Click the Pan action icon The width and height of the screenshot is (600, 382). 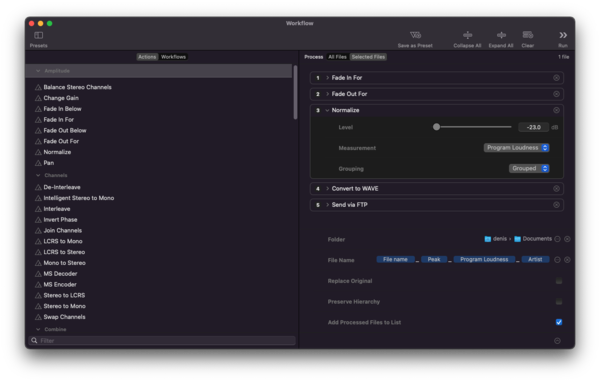click(38, 163)
